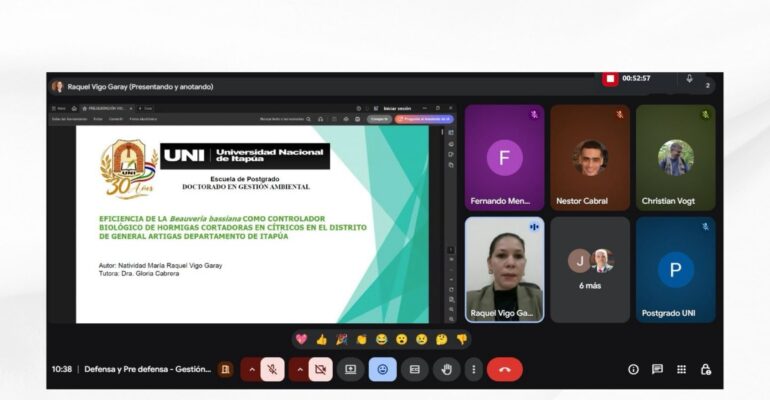Send the thumbs up reaction
770x400 pixels.
(322, 339)
